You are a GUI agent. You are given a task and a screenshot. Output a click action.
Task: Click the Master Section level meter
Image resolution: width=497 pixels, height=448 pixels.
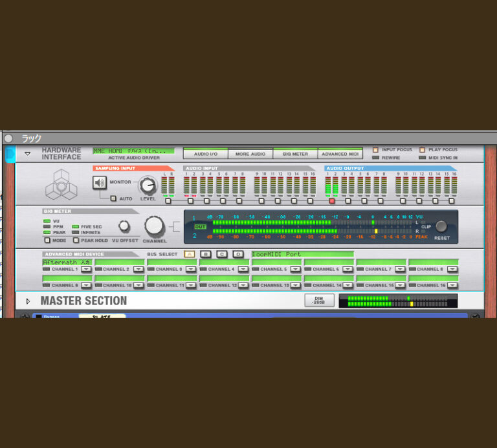(x=398, y=301)
